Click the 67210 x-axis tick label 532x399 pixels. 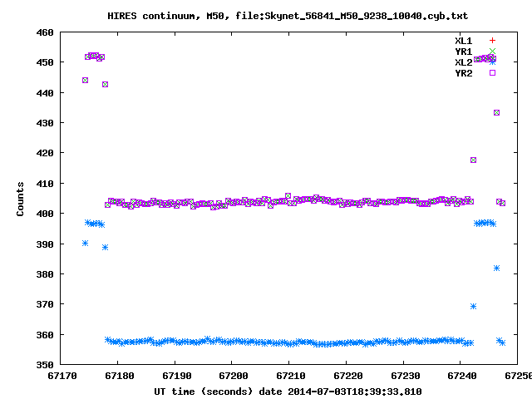291,376
